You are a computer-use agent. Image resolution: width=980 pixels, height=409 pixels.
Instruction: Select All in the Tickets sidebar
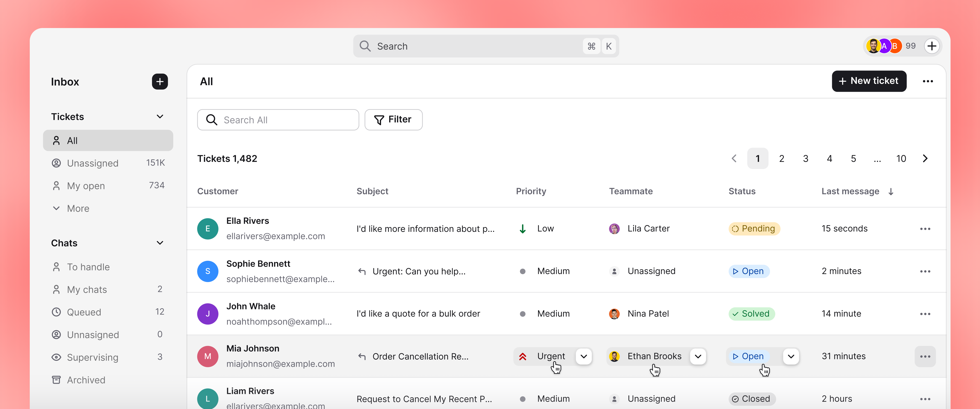[108, 141]
